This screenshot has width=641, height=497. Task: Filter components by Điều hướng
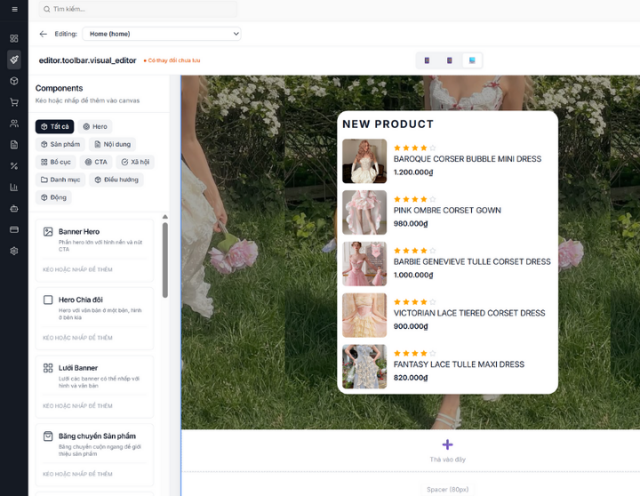click(116, 180)
